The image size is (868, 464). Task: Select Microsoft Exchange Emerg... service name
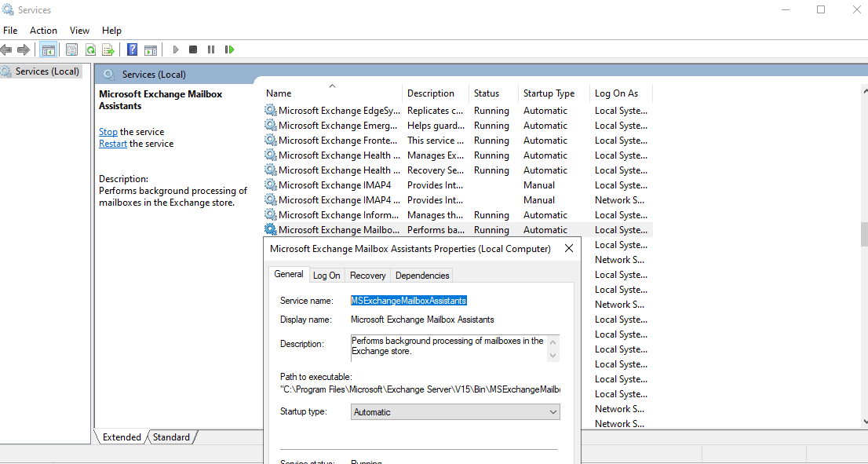tap(337, 125)
